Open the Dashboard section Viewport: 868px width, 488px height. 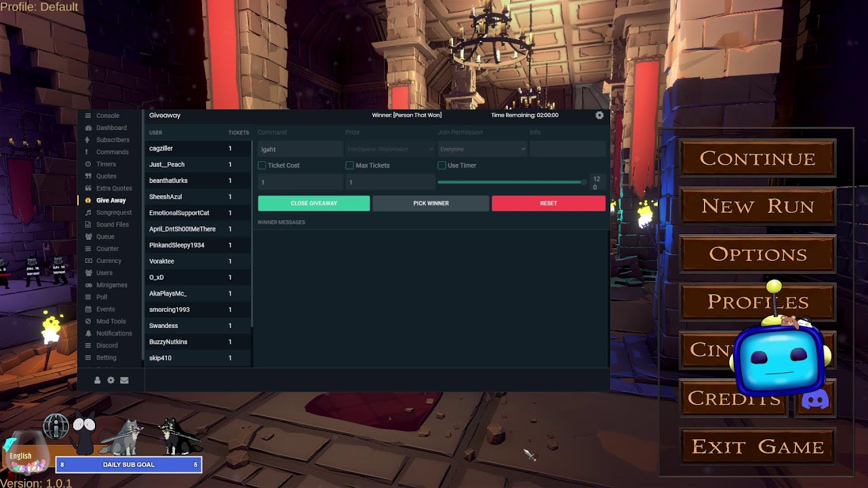pyautogui.click(x=111, y=127)
